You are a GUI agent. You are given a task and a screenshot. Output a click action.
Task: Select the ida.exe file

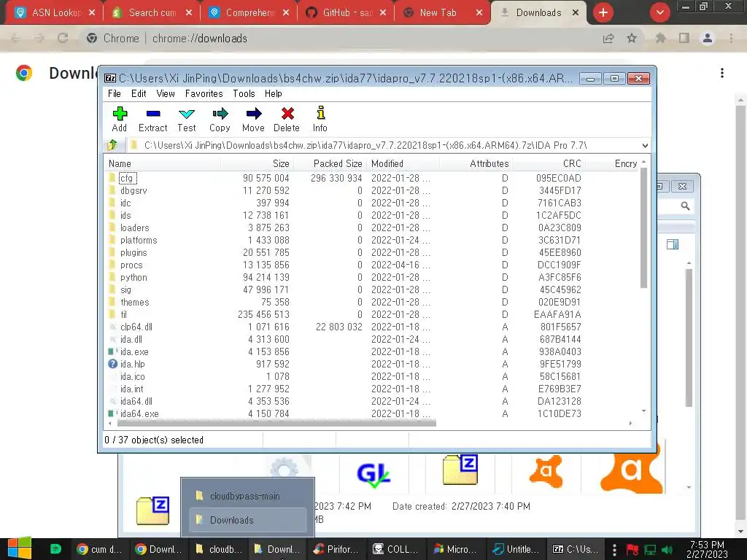(134, 351)
